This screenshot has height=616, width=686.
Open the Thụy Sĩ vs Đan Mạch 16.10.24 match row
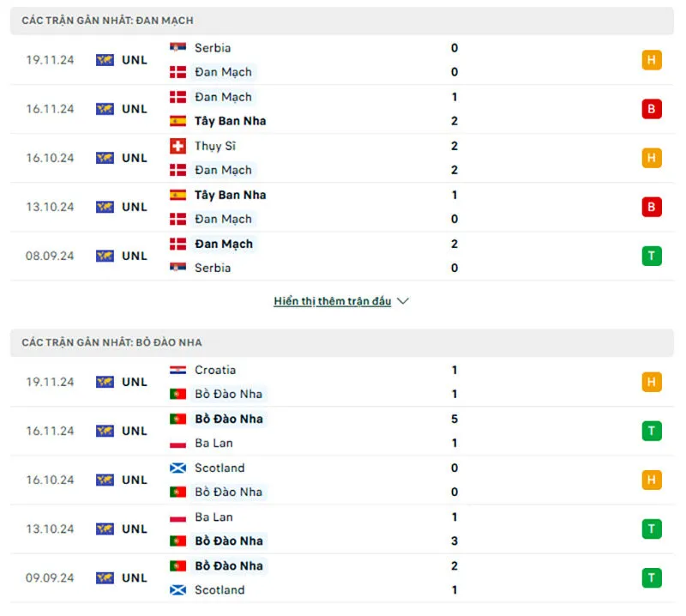[343, 158]
